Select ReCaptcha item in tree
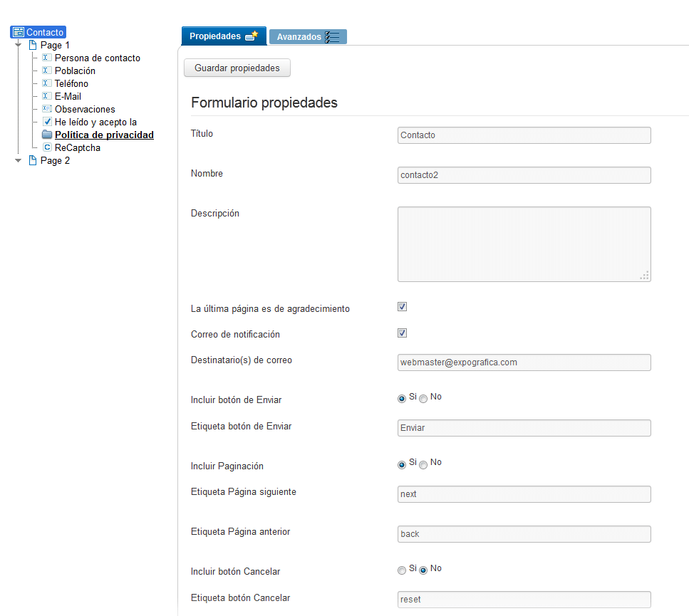Screen dimensions: 689x616 tap(78, 147)
